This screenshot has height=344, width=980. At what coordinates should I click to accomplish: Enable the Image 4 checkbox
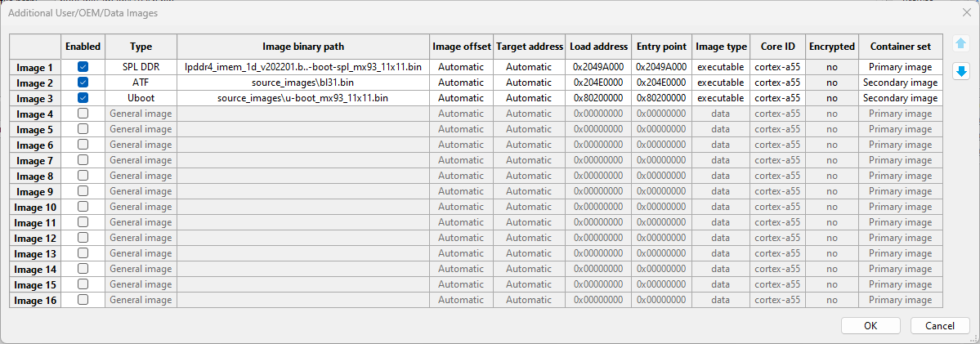click(x=83, y=113)
